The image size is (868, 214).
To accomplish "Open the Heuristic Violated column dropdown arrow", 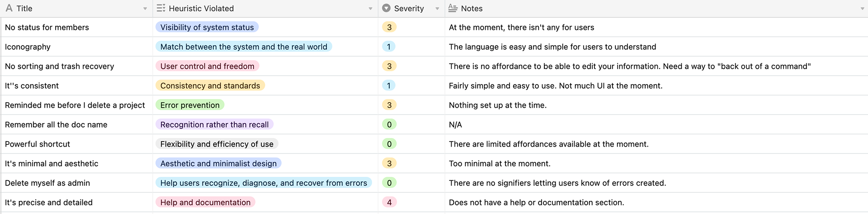I will pyautogui.click(x=370, y=9).
